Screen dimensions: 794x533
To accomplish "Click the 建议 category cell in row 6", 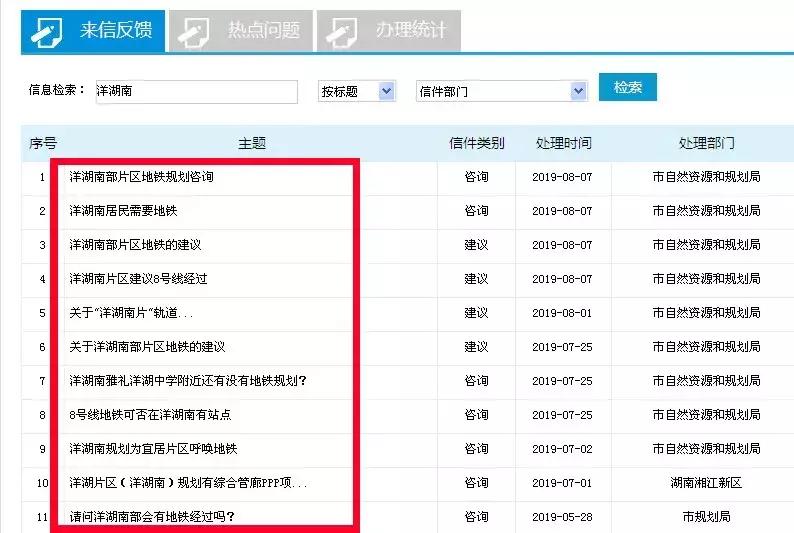I will (x=477, y=347).
